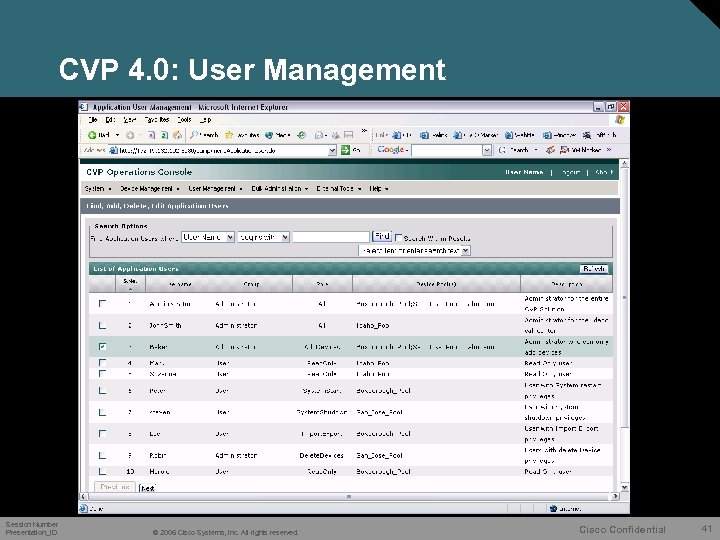This screenshot has width=720, height=540.
Task: Open the User Management menu
Action: (215, 188)
